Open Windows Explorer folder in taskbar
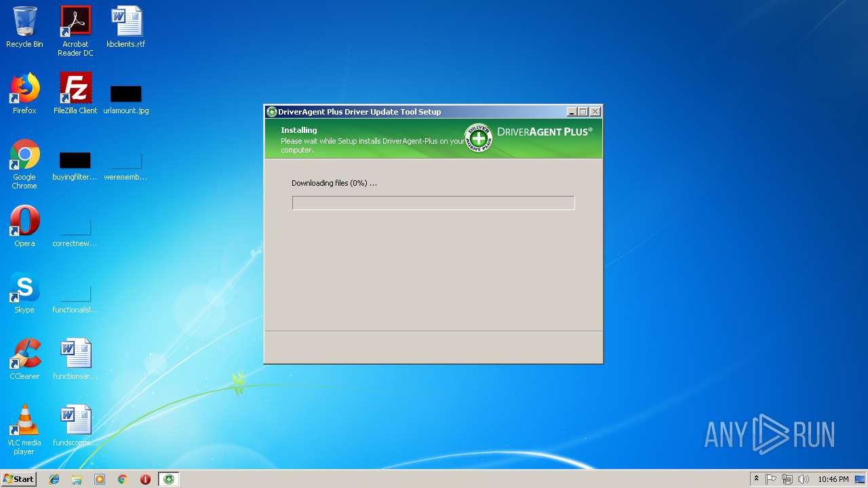The image size is (868, 488). pos(77,479)
